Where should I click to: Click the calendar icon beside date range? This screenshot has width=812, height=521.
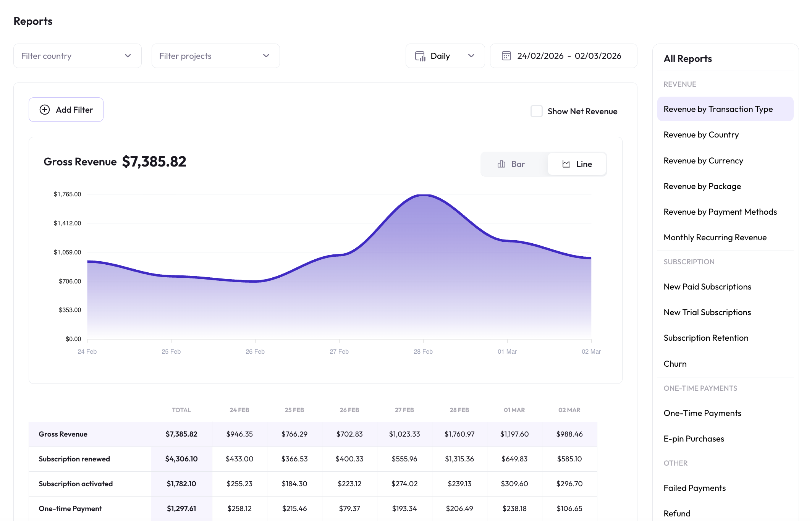(506, 56)
